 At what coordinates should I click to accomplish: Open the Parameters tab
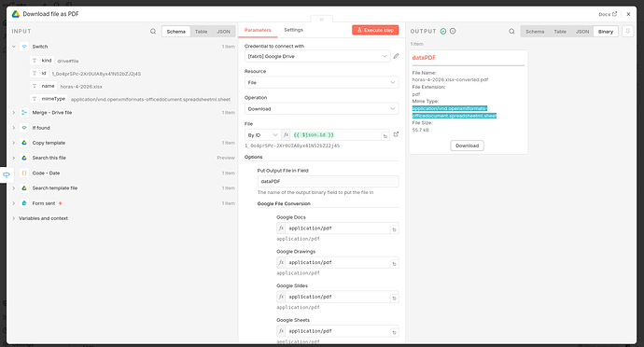pyautogui.click(x=258, y=30)
